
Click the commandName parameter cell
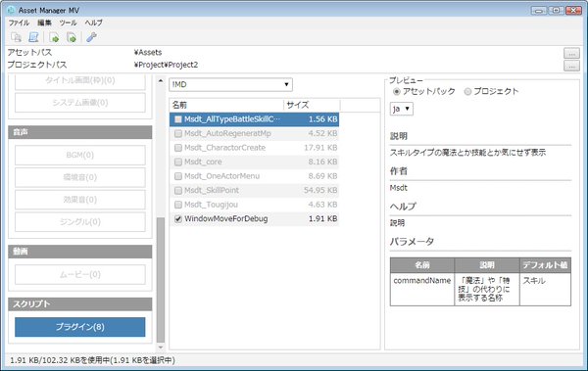click(422, 289)
